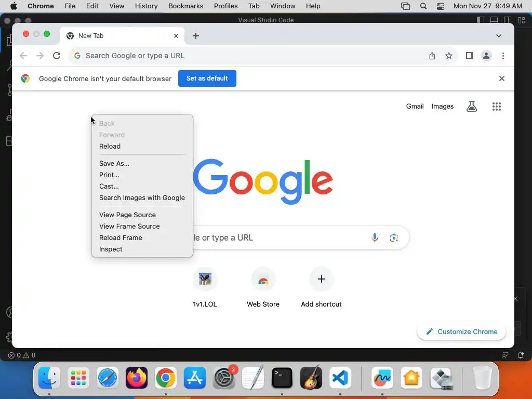
Task: Open Search Labs flask icon
Action: [472, 107]
